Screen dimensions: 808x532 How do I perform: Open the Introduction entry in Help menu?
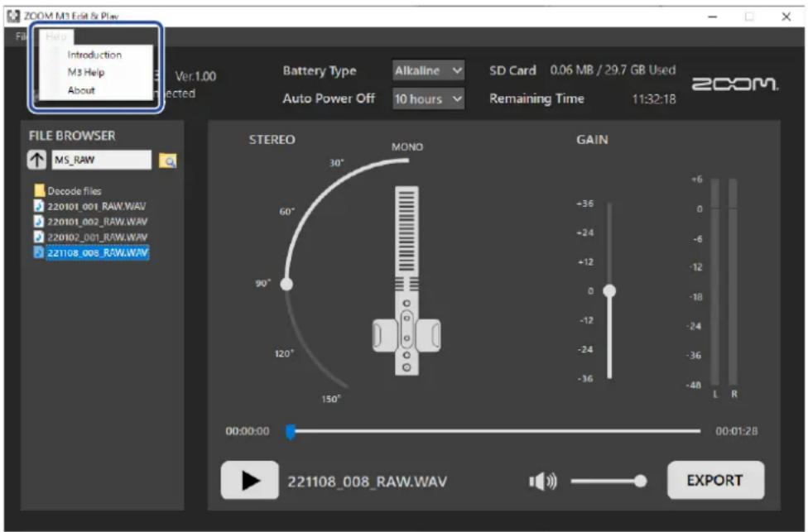pyautogui.click(x=95, y=55)
